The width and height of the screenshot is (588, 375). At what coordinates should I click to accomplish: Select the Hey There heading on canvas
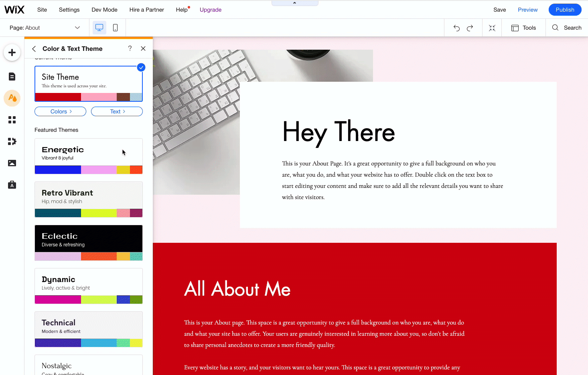click(x=339, y=133)
